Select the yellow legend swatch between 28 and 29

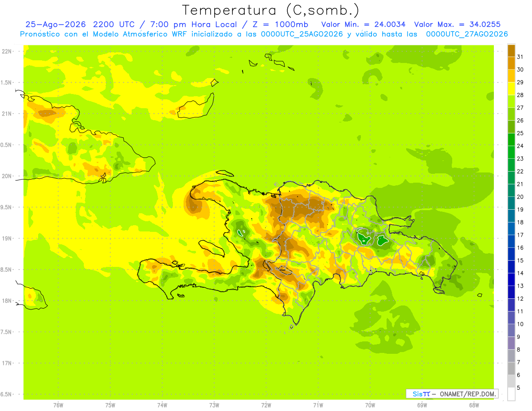coord(511,89)
